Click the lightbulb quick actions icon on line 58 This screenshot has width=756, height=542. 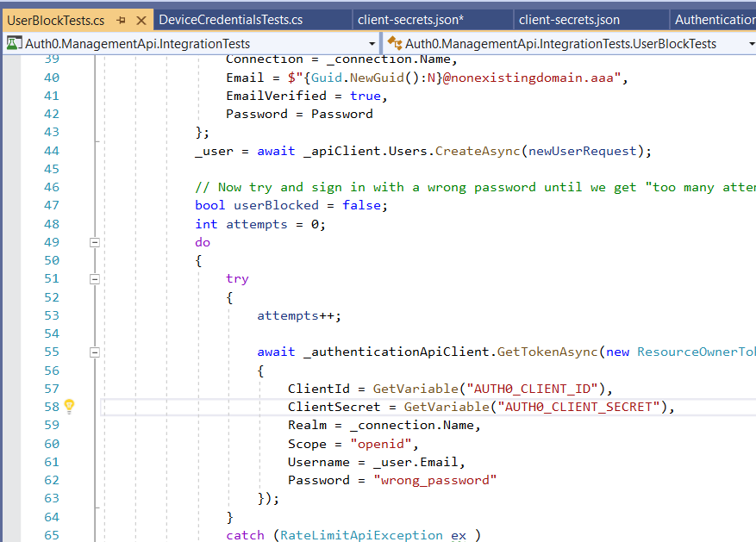70,407
